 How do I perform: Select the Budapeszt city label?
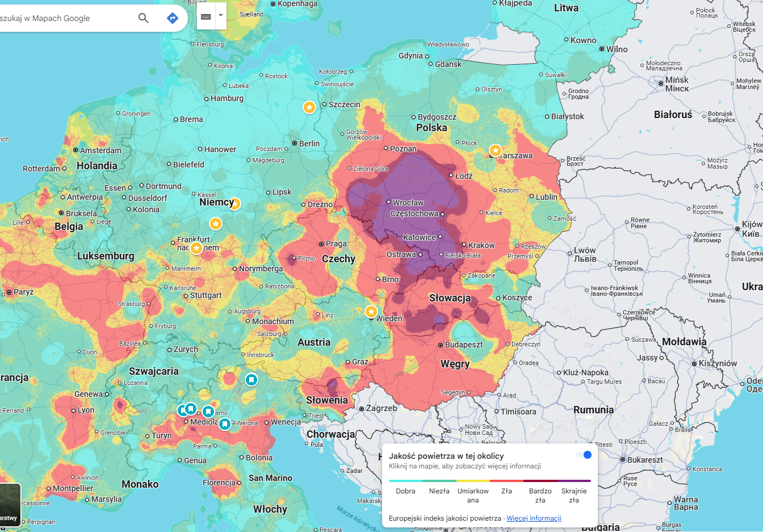[463, 345]
